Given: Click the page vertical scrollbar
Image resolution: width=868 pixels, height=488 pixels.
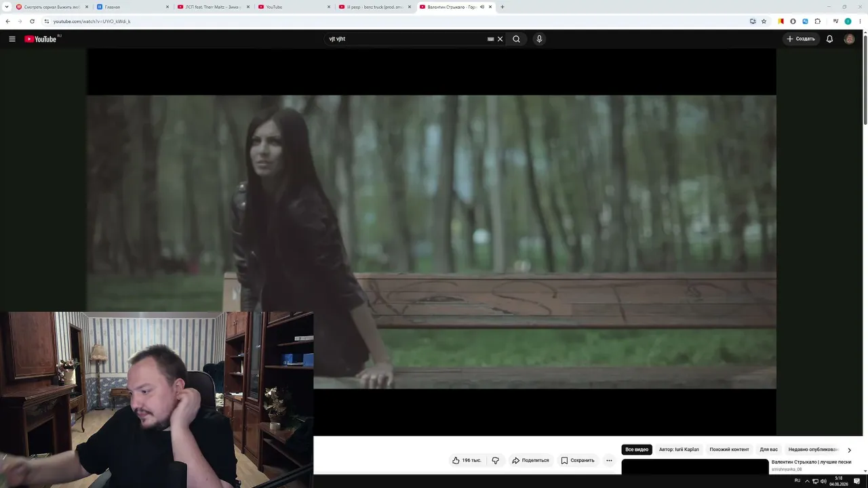Looking at the screenshot, I should pos(865,81).
